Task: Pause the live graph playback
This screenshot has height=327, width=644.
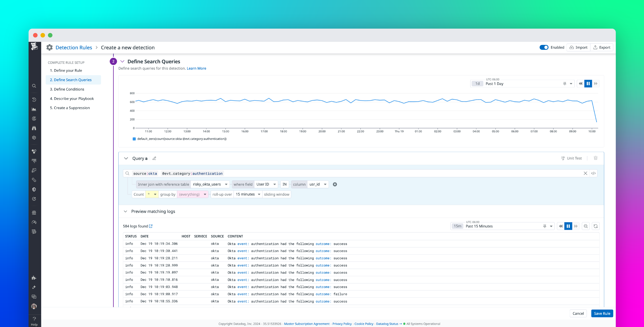Action: (588, 84)
